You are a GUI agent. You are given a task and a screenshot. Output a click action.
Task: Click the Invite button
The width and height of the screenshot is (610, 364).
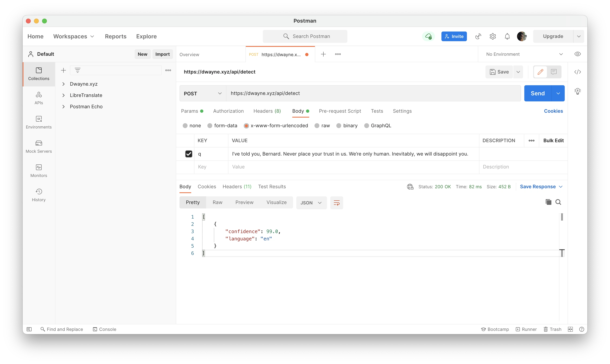click(454, 36)
